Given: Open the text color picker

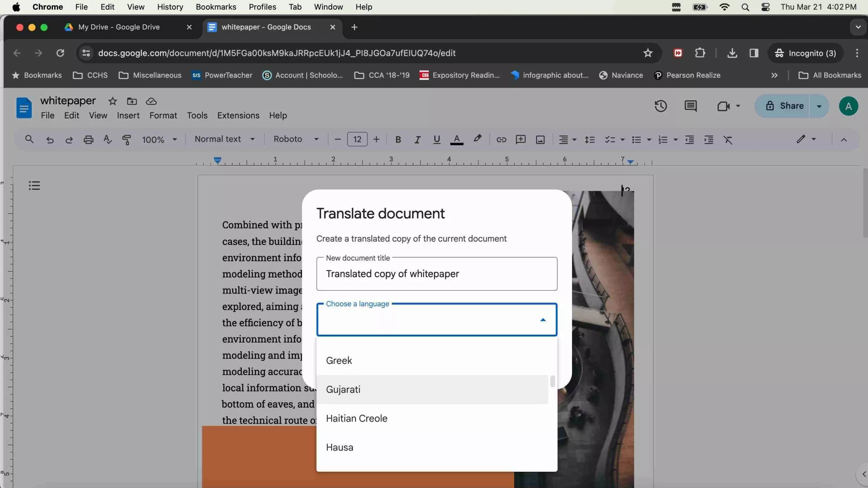Looking at the screenshot, I should [456, 139].
